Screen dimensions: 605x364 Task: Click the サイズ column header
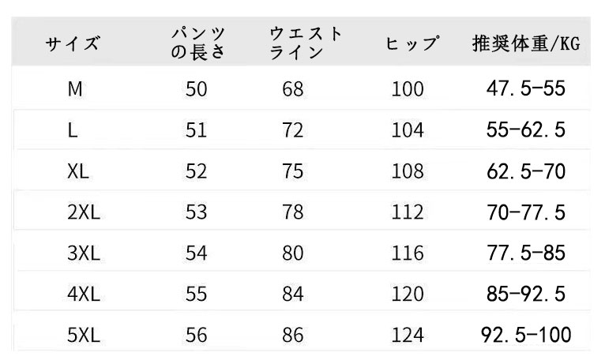(x=73, y=43)
